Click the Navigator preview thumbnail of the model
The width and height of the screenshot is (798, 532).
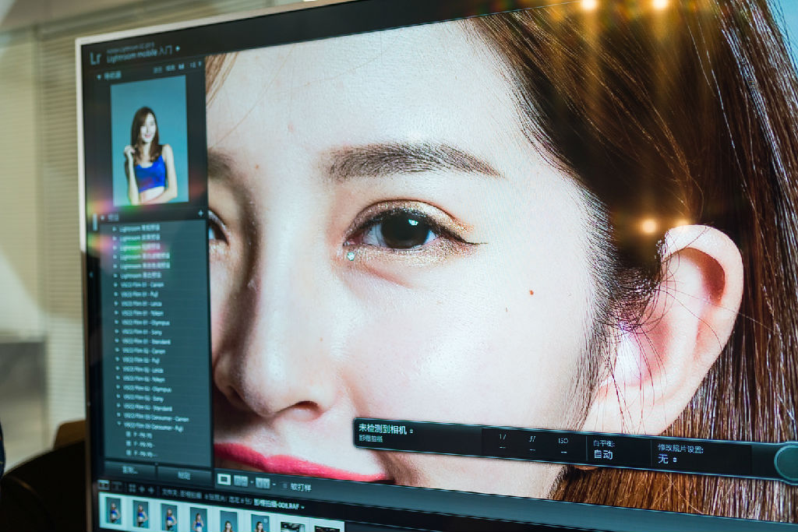pos(149,141)
